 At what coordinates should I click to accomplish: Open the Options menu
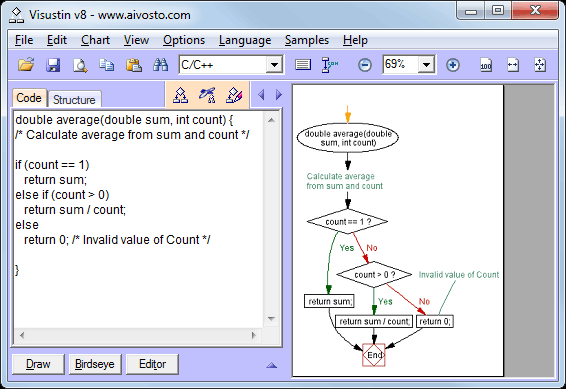click(184, 40)
